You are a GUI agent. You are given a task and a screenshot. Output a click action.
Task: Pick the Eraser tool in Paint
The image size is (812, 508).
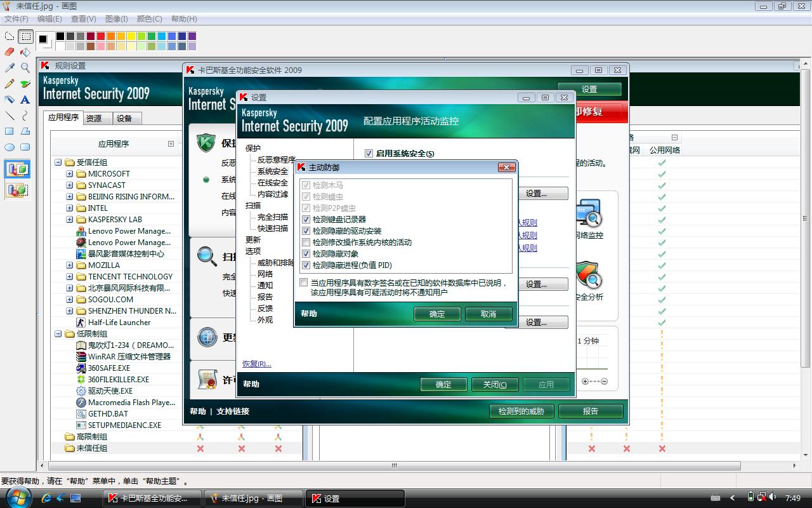(x=10, y=52)
